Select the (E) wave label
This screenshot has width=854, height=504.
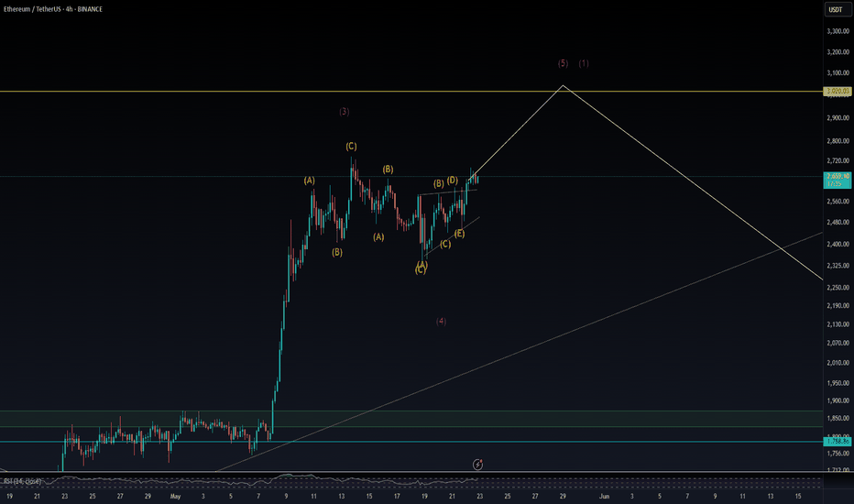tap(460, 234)
